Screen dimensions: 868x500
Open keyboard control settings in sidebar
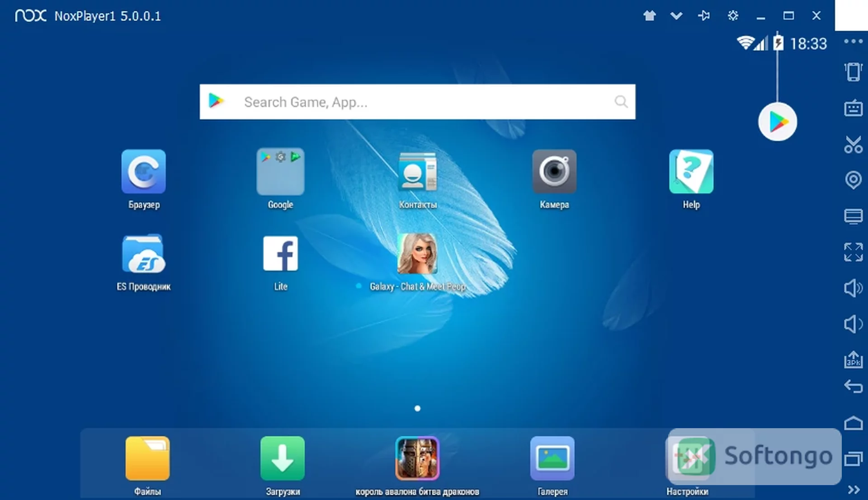point(853,108)
